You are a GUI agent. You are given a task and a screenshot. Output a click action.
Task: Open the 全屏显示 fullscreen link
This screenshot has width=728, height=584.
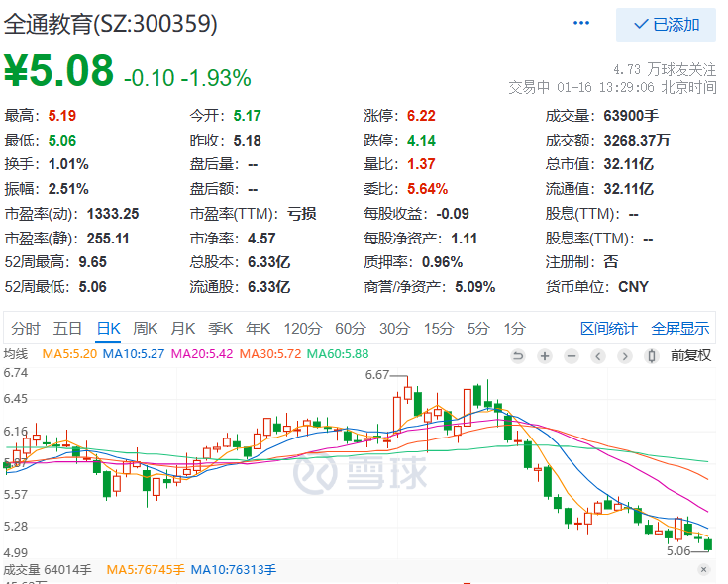[680, 329]
